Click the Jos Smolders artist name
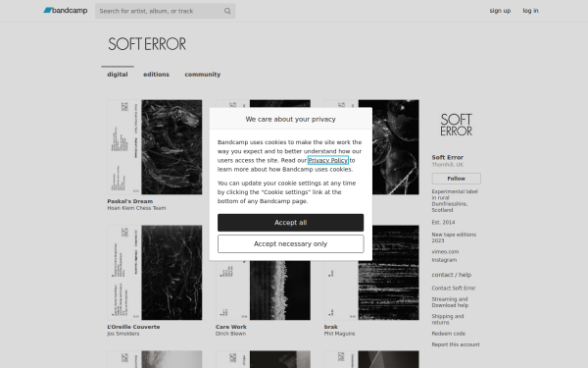 click(x=123, y=334)
